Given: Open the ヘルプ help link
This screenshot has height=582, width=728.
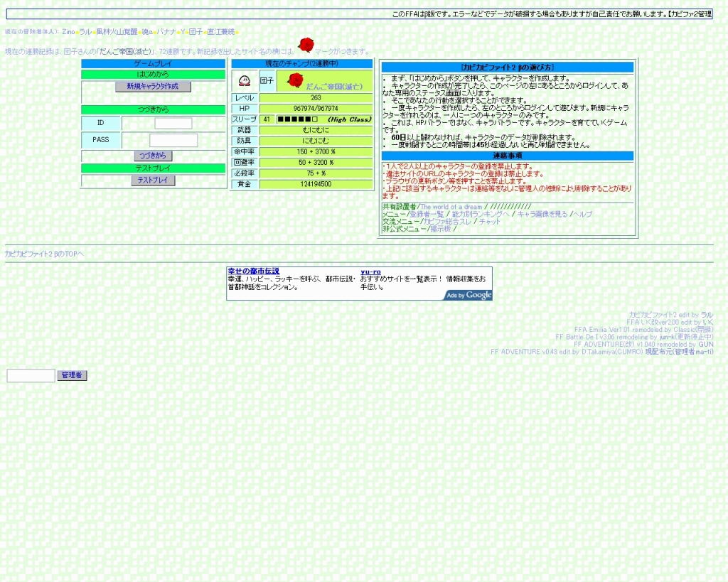Looking at the screenshot, I should coord(583,214).
